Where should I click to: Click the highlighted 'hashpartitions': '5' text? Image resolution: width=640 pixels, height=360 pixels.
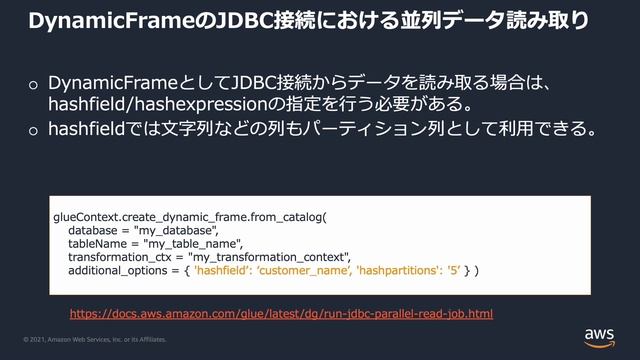pyautogui.click(x=409, y=270)
